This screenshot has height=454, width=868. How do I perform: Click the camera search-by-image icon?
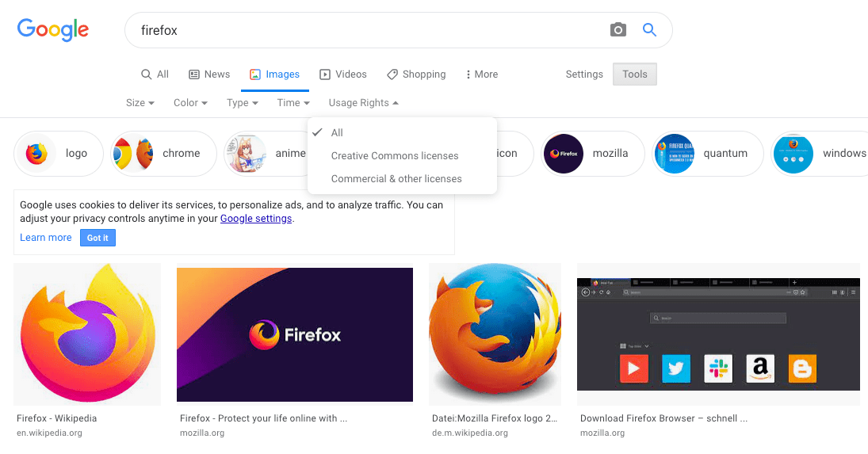click(618, 30)
